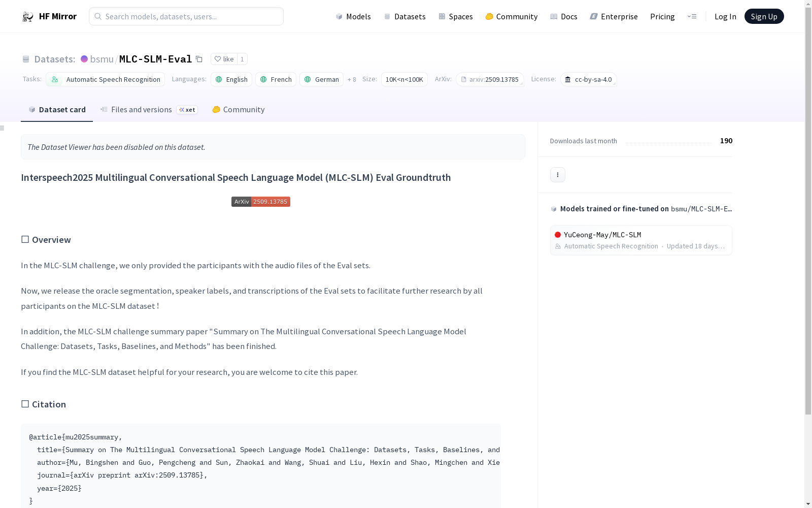Click the "journal={arXiv preprint arXiv:2509.13785}," line
812x508 pixels.
(122, 475)
